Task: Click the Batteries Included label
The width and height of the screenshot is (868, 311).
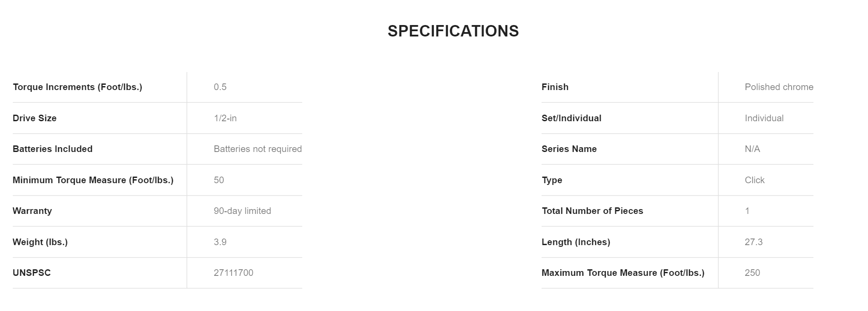Action: click(x=52, y=149)
